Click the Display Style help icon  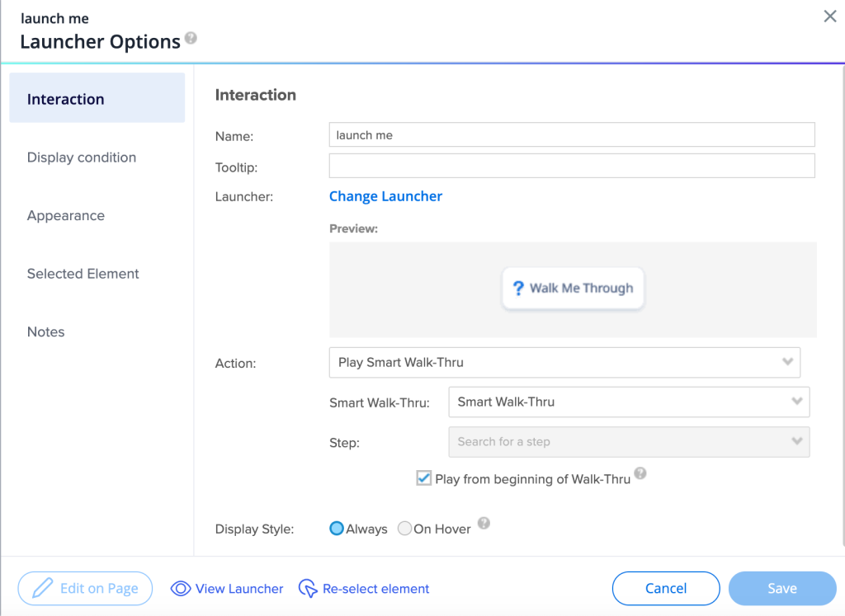point(484,524)
